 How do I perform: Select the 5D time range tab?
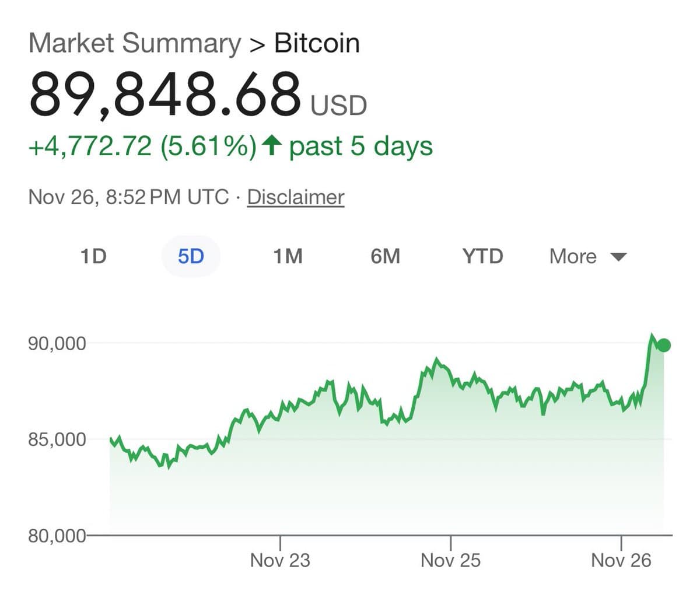[191, 256]
